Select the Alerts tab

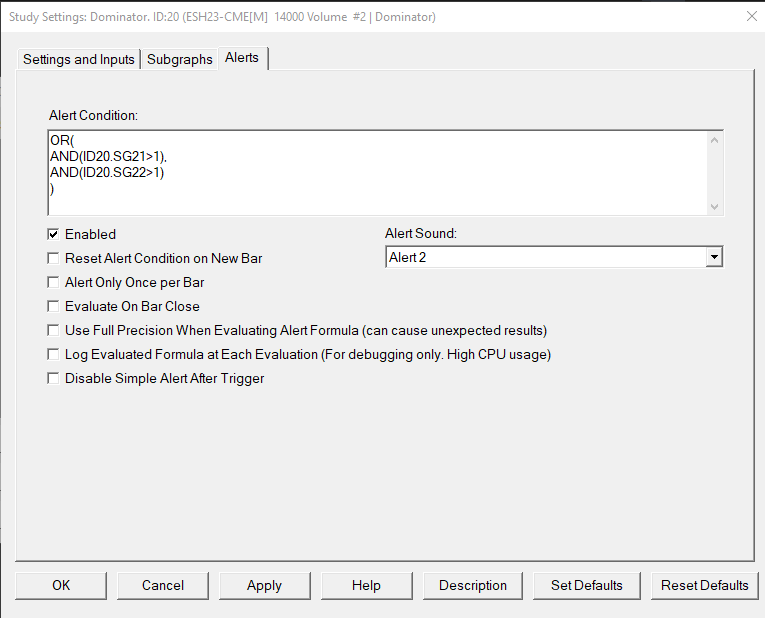[x=242, y=58]
